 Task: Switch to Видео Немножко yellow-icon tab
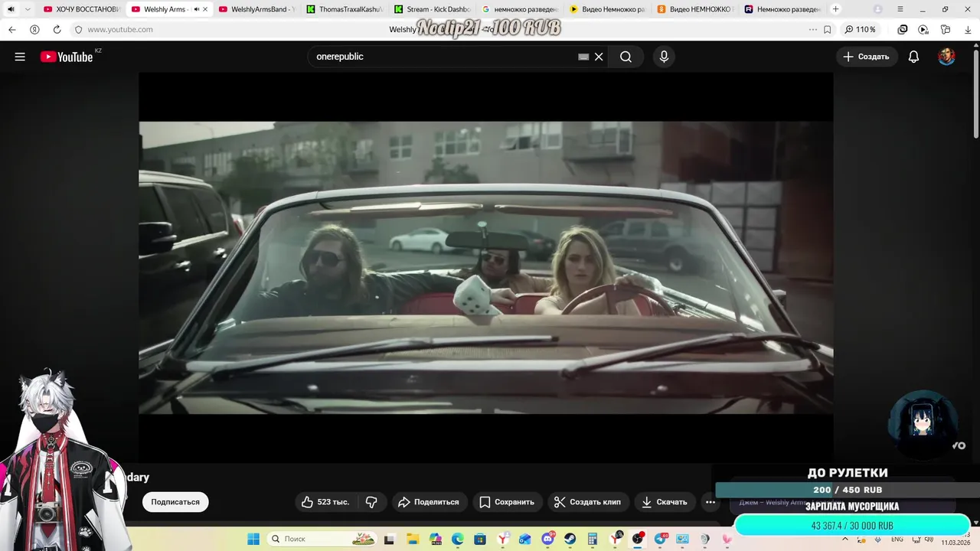(608, 9)
